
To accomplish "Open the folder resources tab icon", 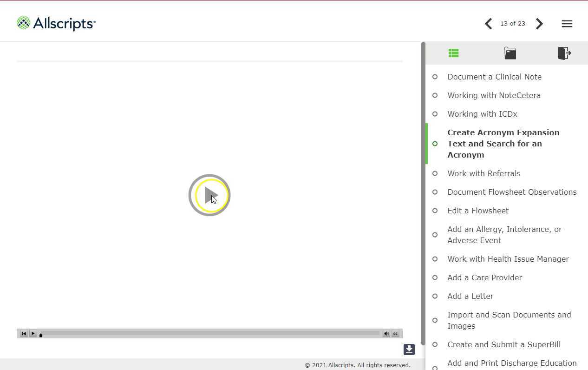I will tap(510, 53).
